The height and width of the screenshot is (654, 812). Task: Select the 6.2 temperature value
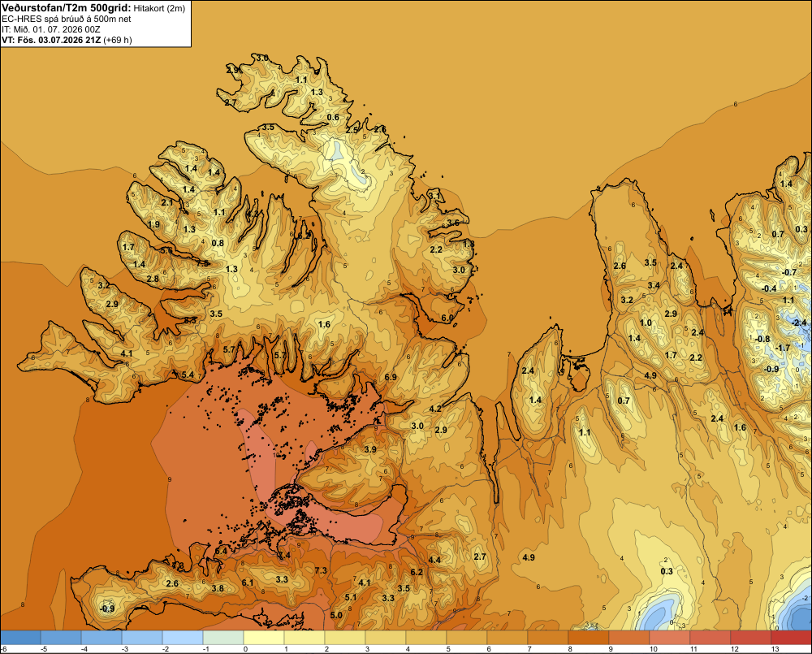coord(417,572)
